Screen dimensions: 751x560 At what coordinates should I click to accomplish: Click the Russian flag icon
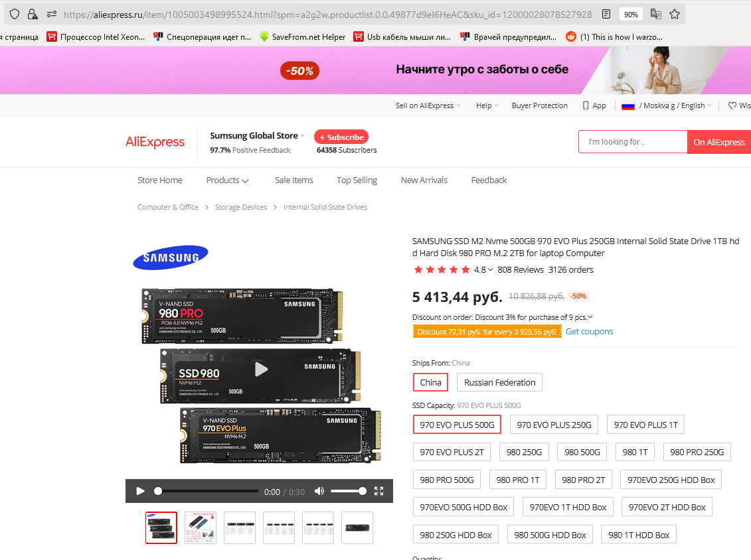(628, 105)
